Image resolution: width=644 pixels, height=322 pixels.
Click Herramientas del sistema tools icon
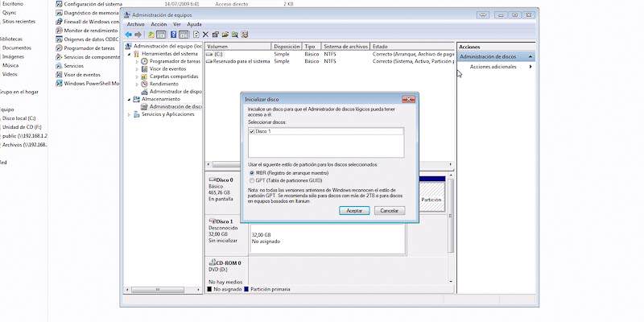pos(136,54)
